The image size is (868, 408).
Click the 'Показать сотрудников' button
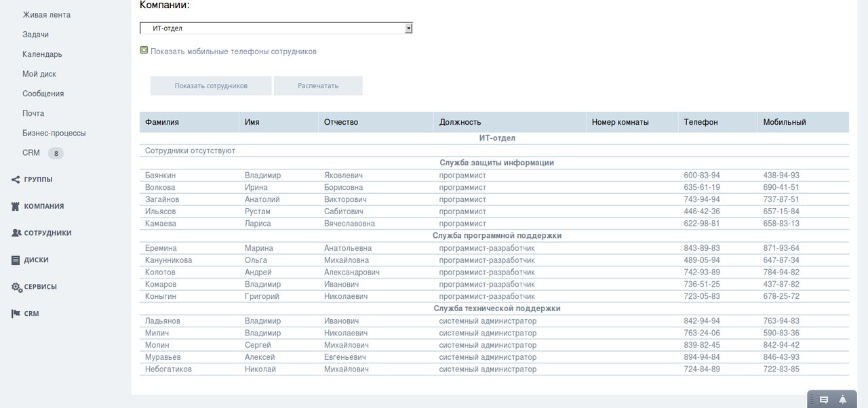[x=211, y=86]
